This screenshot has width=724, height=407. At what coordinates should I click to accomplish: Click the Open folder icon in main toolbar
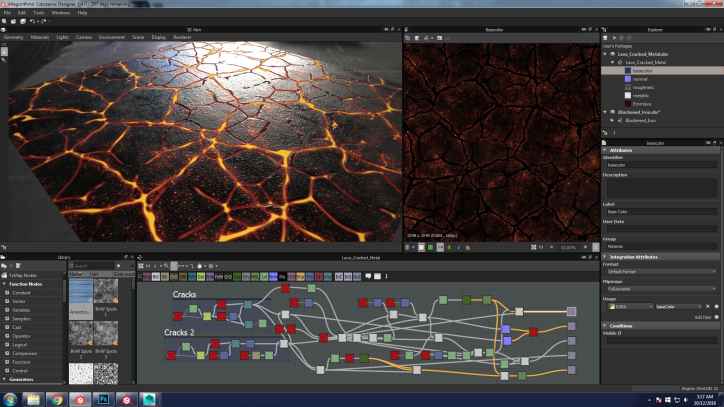pos(14,21)
